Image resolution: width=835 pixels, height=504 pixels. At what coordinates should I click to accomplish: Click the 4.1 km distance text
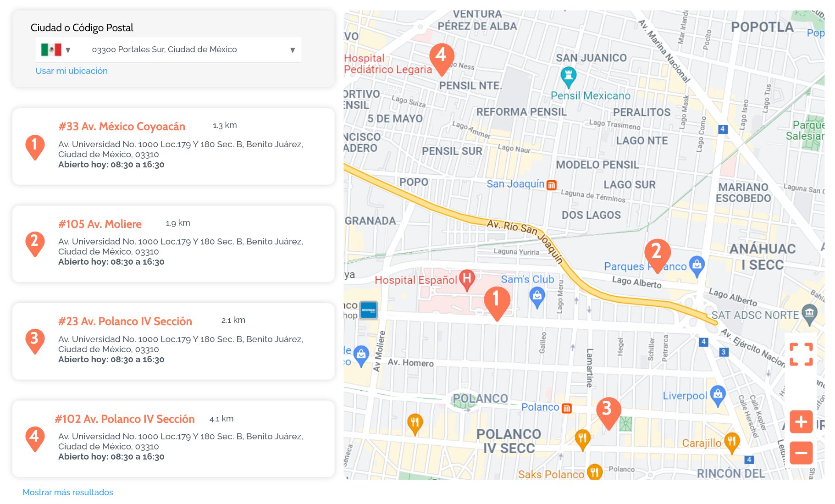[x=221, y=419]
